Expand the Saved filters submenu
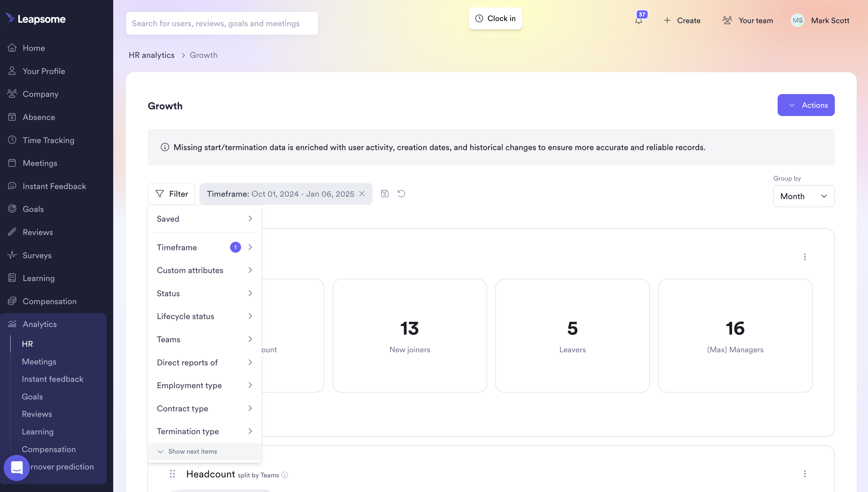The height and width of the screenshot is (492, 868). pos(204,219)
